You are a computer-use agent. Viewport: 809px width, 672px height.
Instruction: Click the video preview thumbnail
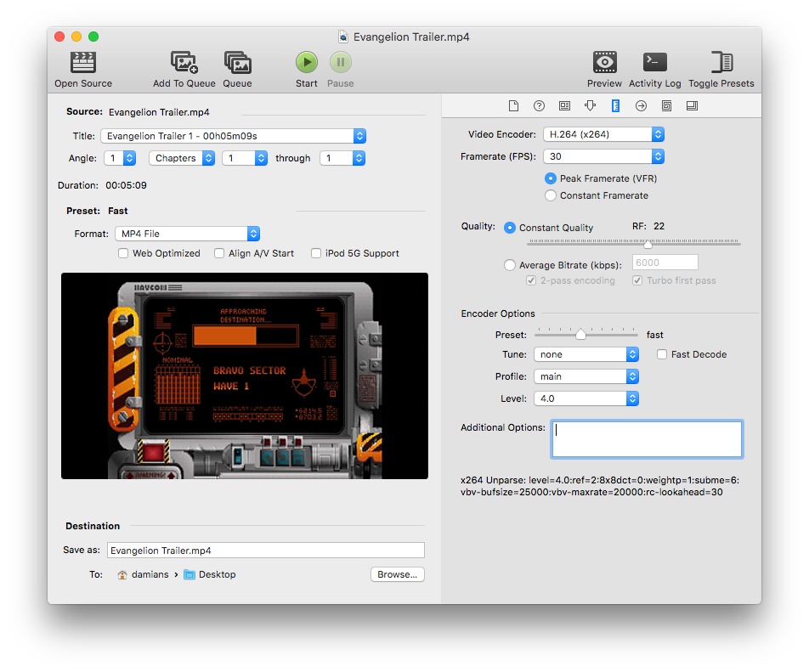pos(245,376)
